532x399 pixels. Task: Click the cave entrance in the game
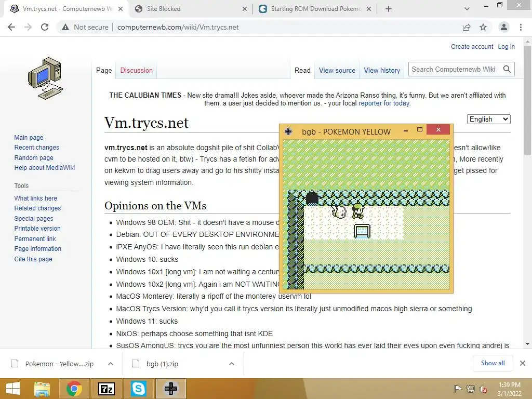312,198
